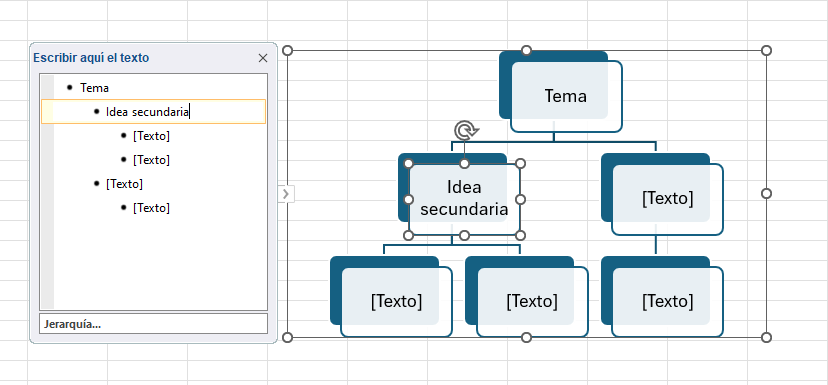Select the last [Texto] bullet in the text pane
828x385 pixels.
(151, 208)
